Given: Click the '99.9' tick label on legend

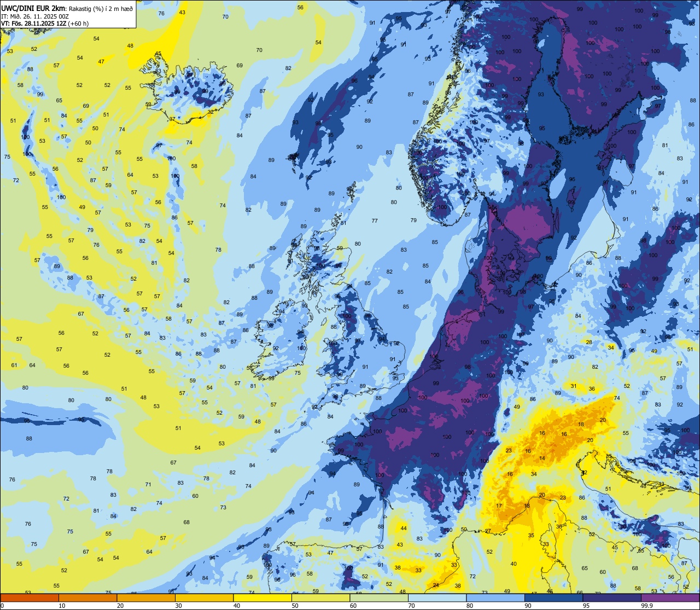Looking at the screenshot, I should [647, 606].
